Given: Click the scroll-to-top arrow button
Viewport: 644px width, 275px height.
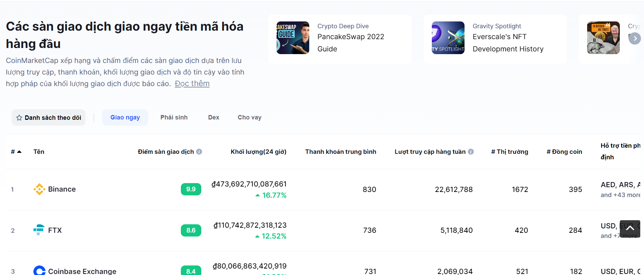Looking at the screenshot, I should click(630, 229).
